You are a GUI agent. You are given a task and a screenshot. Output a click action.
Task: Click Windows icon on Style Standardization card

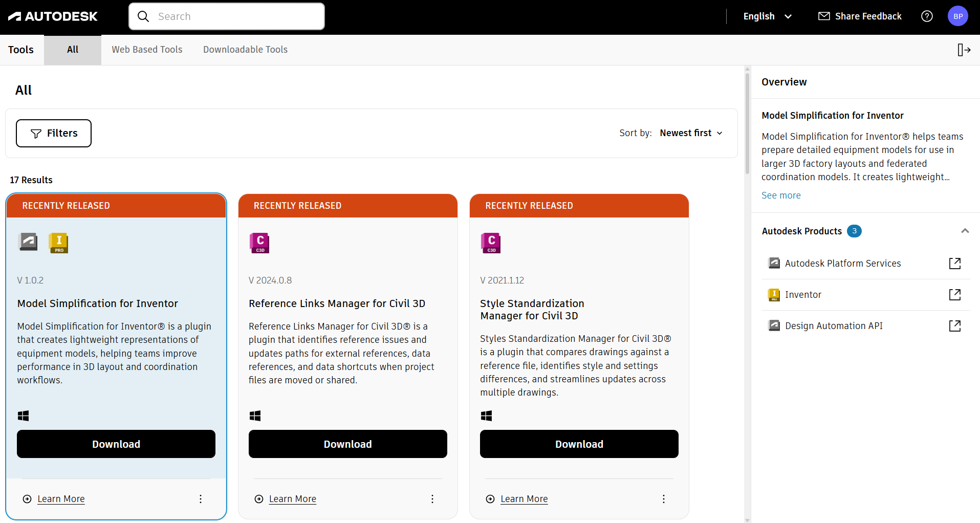pos(487,416)
